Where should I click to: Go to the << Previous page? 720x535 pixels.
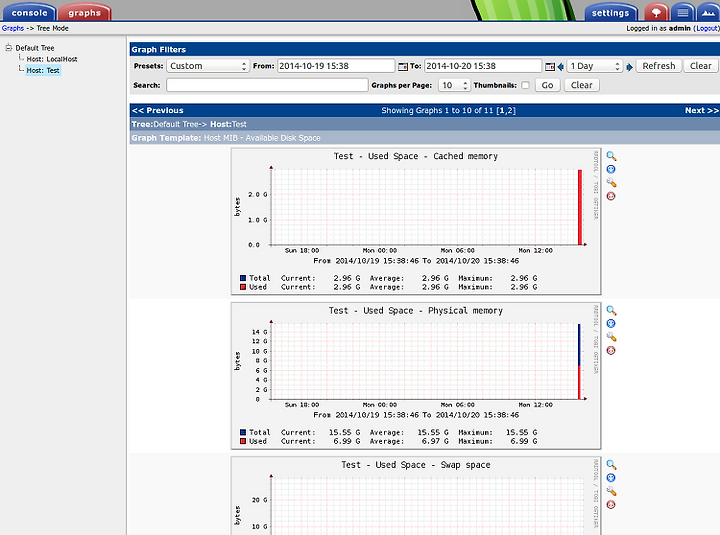(158, 110)
